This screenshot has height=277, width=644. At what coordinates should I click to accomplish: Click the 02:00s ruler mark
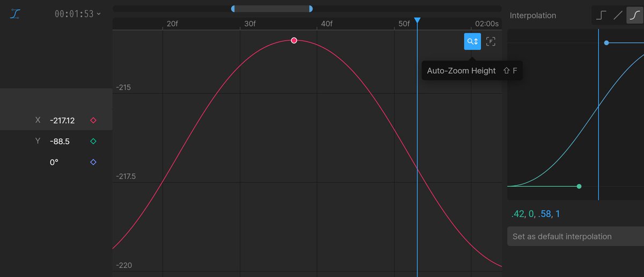tap(487, 24)
